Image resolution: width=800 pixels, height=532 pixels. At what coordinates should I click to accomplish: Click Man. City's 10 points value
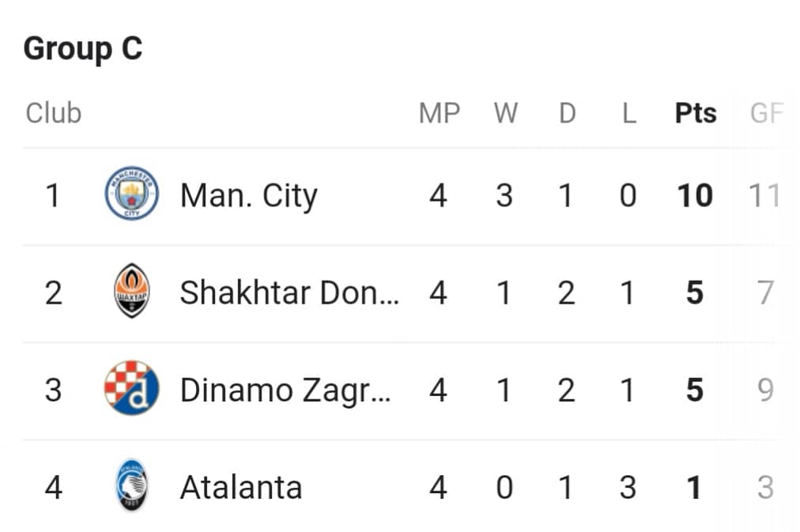(x=695, y=195)
